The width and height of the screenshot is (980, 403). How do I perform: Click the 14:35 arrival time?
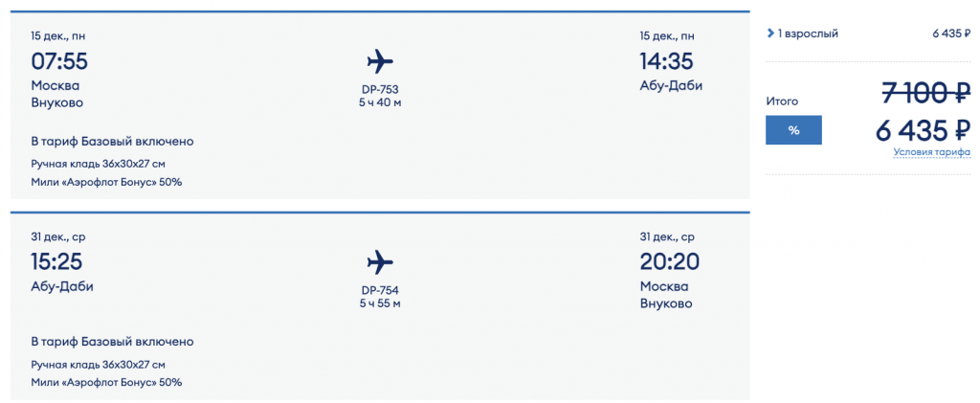point(669,62)
